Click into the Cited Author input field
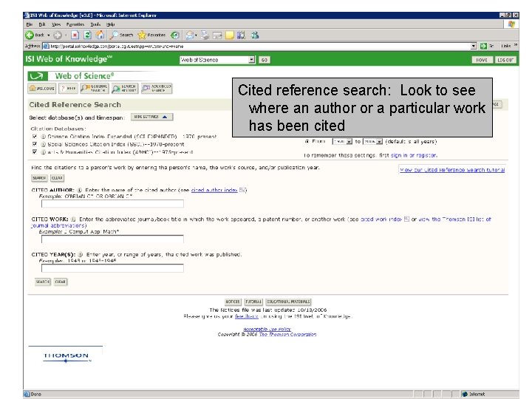The width and height of the screenshot is (532, 399). 112,204
